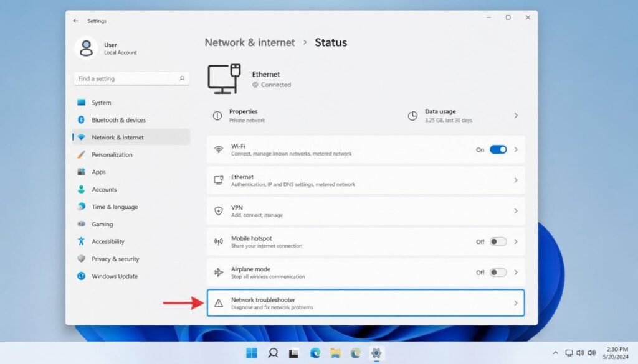Open the VPN row chevron
The height and width of the screenshot is (364, 638).
515,211
